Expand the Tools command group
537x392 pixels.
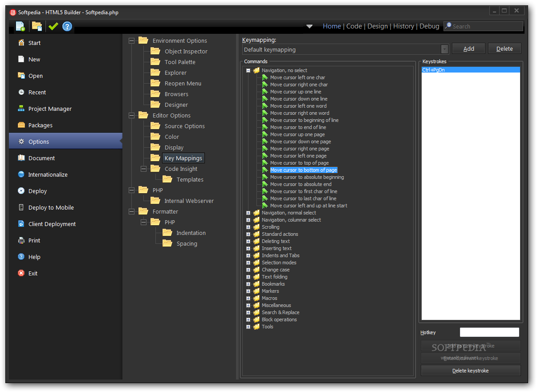pos(248,327)
